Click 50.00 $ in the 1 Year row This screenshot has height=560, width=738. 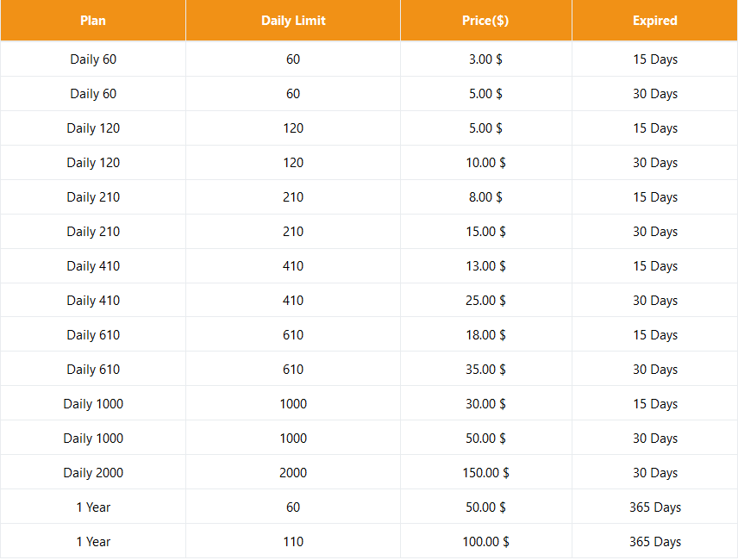(x=485, y=507)
